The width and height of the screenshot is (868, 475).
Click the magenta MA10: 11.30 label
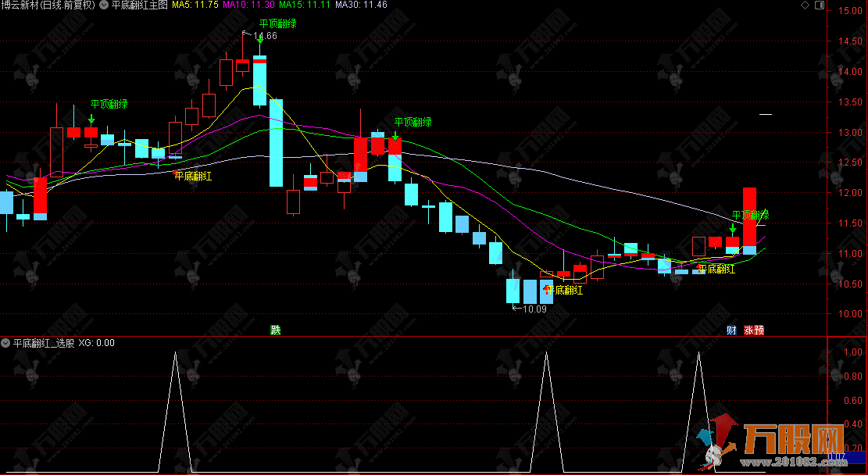pyautogui.click(x=248, y=5)
